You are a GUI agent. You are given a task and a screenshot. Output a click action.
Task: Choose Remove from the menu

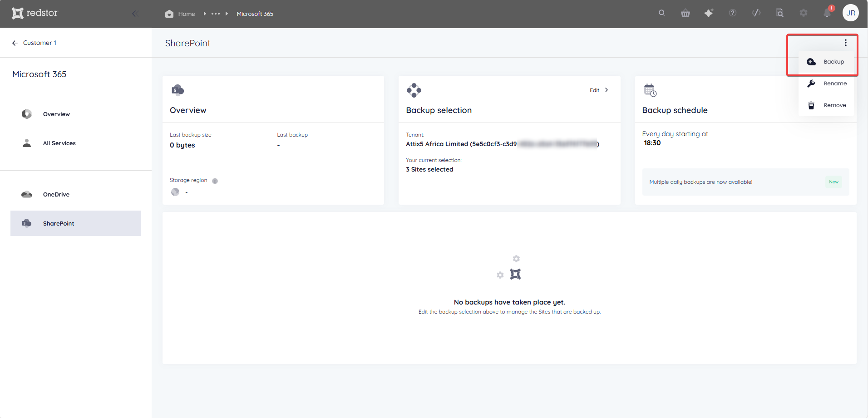tap(826, 105)
